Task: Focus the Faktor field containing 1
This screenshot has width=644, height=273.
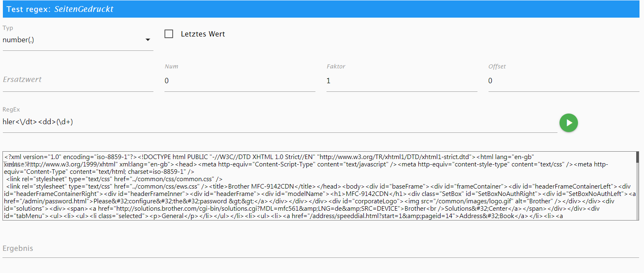Action: pos(402,81)
